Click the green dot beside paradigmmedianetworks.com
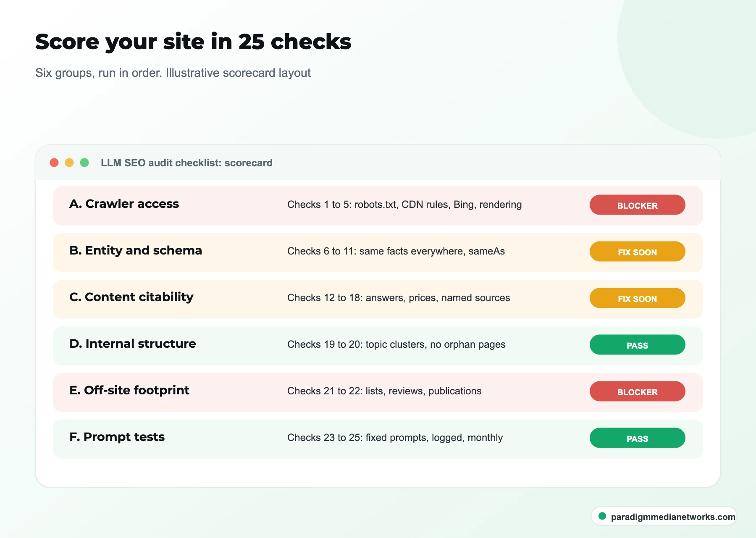Screen dimensions: 756x538 pyautogui.click(x=602, y=516)
